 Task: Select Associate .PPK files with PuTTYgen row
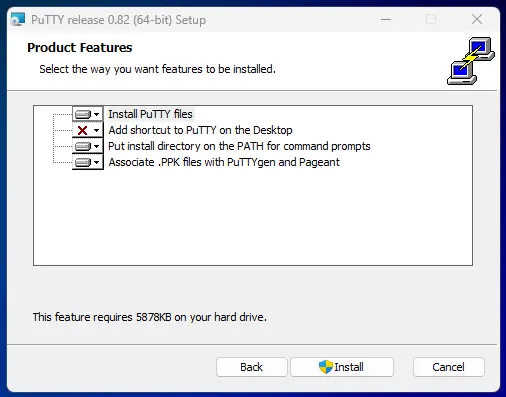[x=224, y=162]
